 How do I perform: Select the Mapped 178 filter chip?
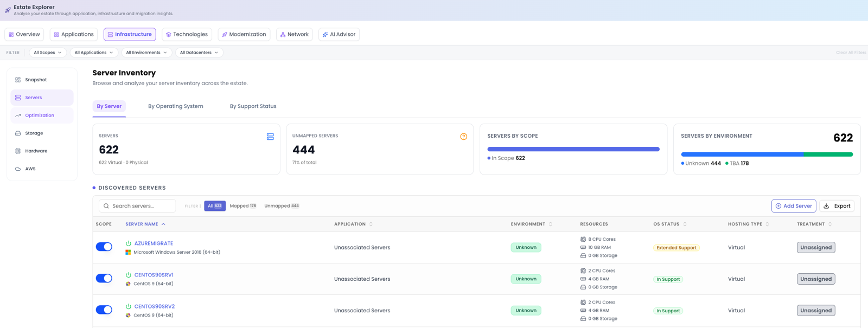coord(242,206)
